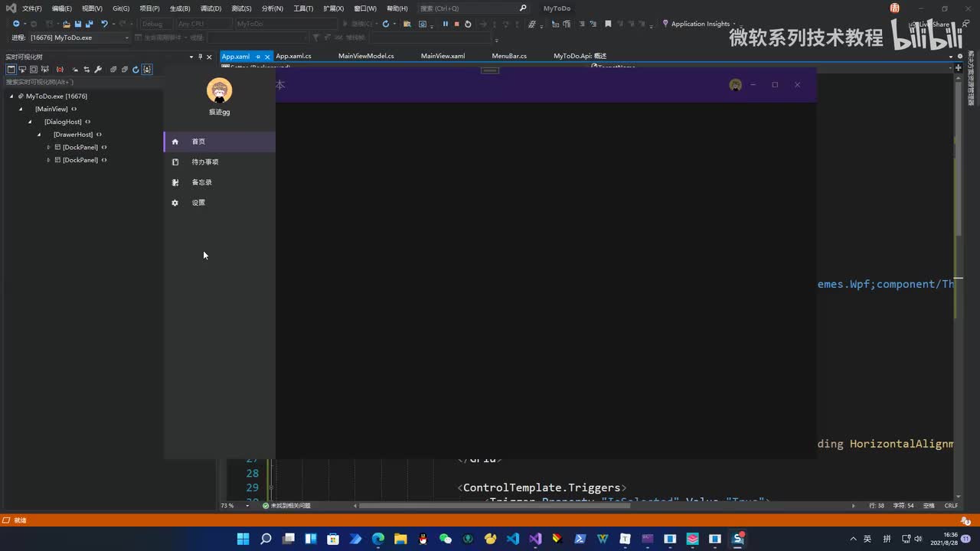This screenshot has width=980, height=551.
Task: Show hidden system tray icons
Action: 854,539
